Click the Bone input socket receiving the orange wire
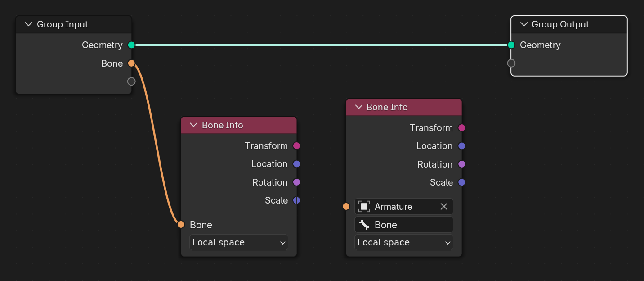This screenshot has width=644, height=281. tap(181, 225)
